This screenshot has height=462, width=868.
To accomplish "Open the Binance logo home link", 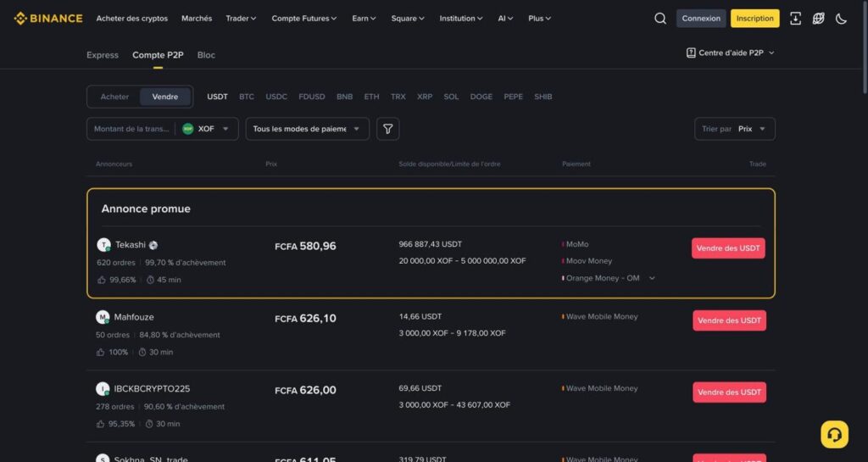I will tap(48, 19).
